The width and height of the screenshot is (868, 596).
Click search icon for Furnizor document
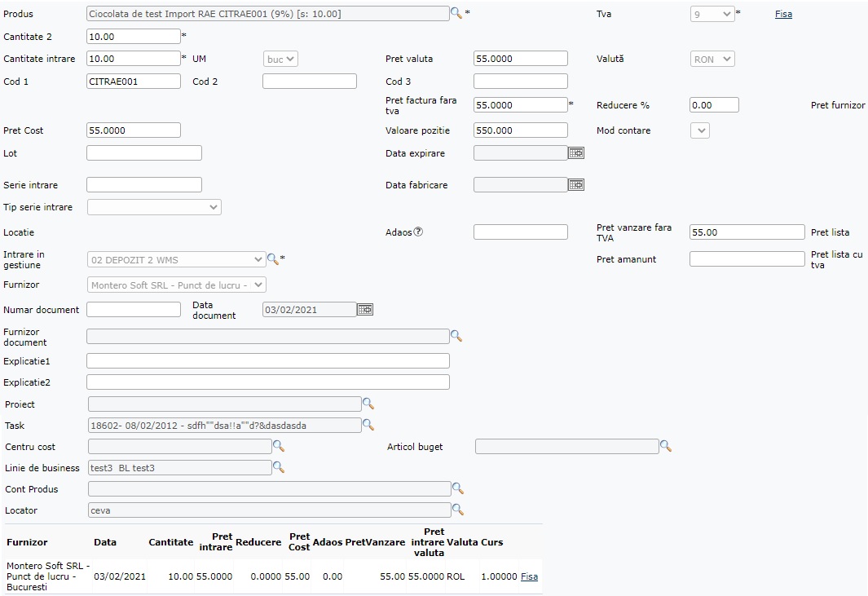[x=456, y=336]
